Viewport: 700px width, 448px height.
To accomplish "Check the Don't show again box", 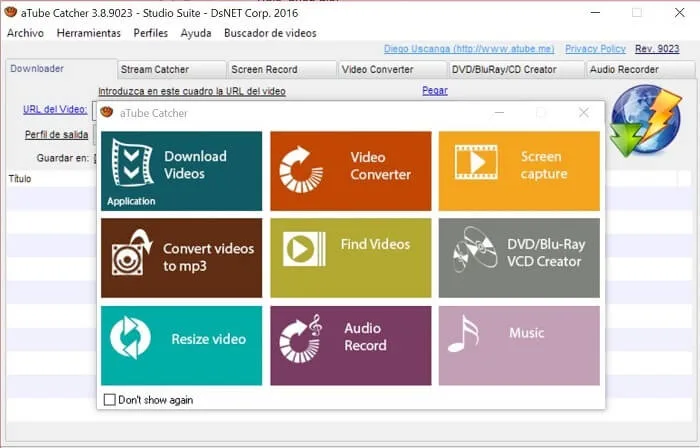I will (109, 399).
